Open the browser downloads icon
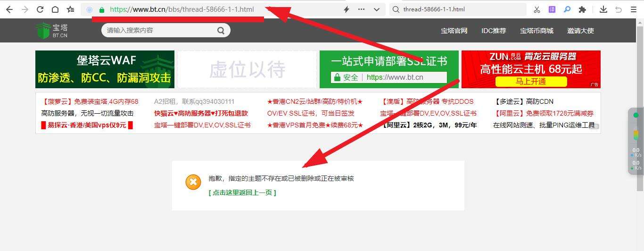Screen dimensions: 644x251 603,9
